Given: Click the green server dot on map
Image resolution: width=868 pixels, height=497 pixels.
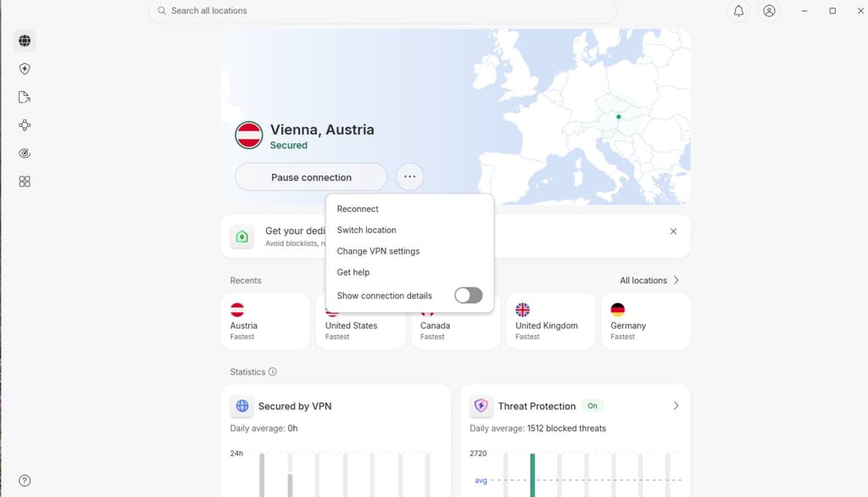Looking at the screenshot, I should tap(618, 117).
